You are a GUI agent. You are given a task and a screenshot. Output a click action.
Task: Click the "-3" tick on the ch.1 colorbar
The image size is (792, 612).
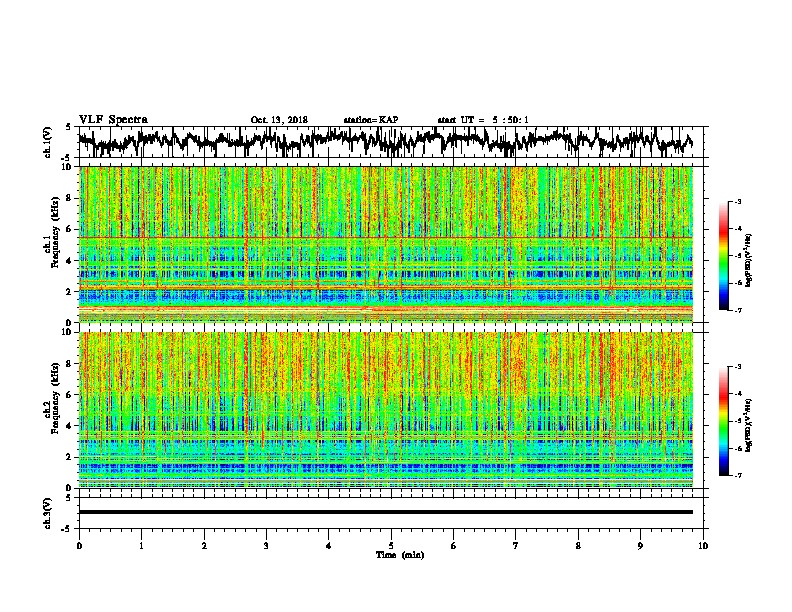(737, 202)
